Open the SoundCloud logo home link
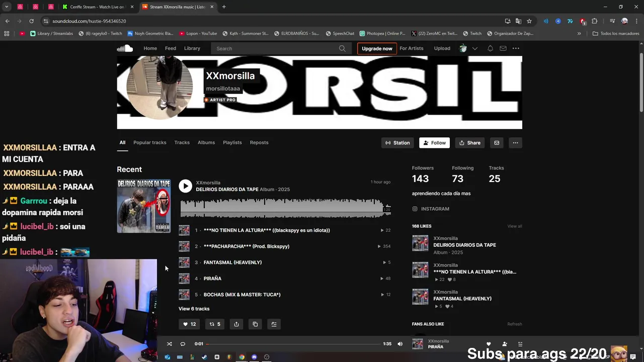Screen dimensions: 644x362 125,48
